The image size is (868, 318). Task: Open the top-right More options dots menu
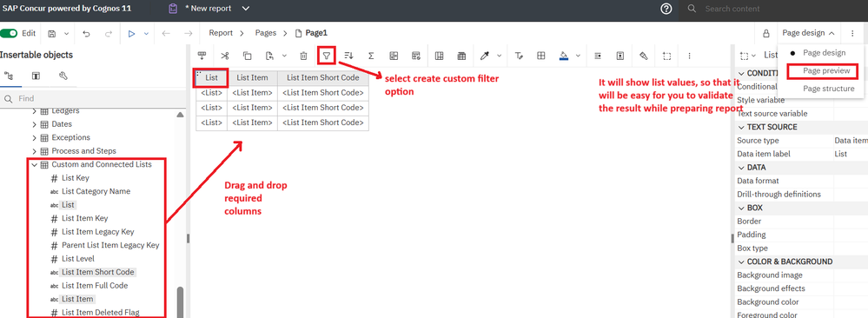[852, 33]
